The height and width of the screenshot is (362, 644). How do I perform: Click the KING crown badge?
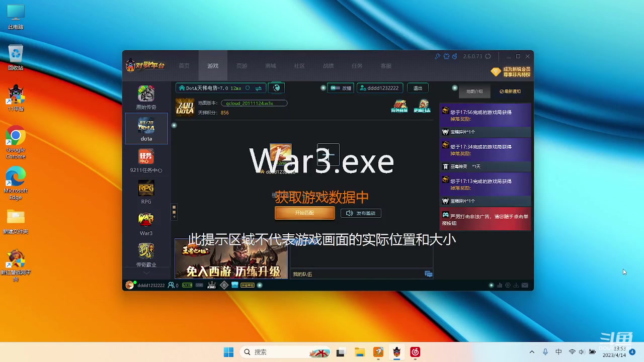pos(212,285)
